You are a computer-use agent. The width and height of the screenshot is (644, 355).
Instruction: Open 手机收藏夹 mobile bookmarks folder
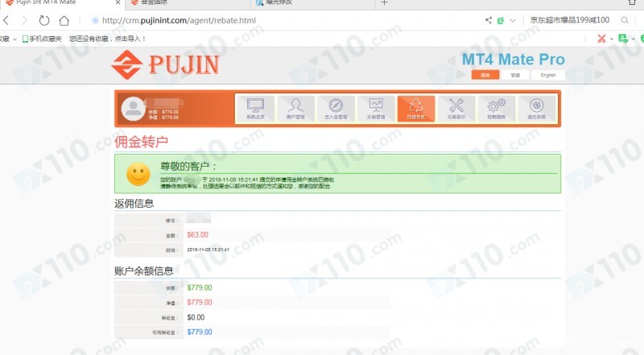tap(42, 39)
